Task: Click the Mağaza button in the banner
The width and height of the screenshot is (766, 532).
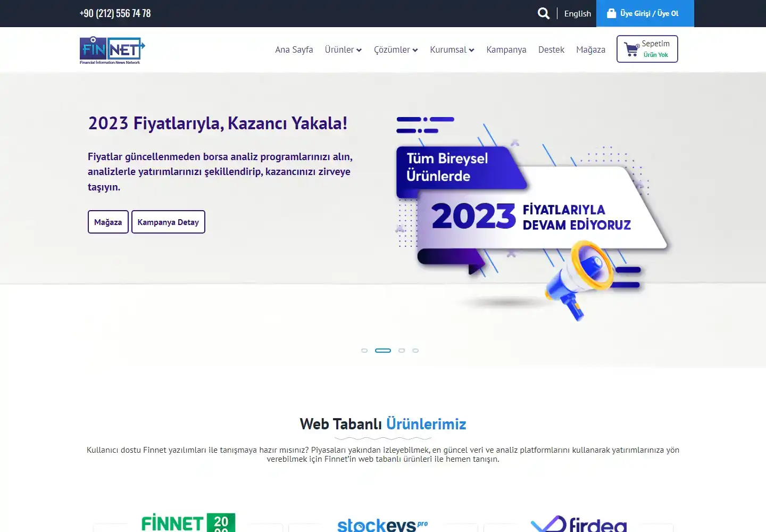Action: coord(108,222)
